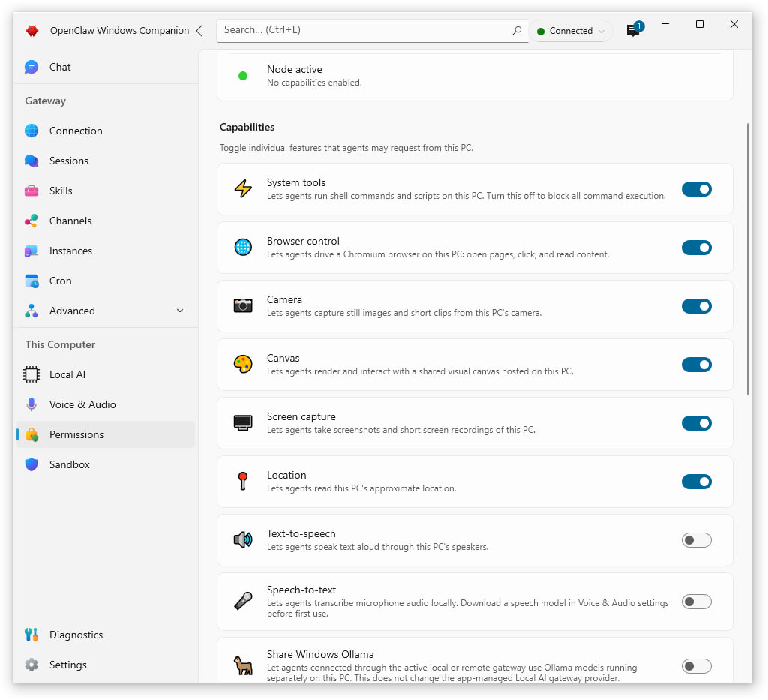
Task: Click 'No capabilities enabled.' text
Action: [x=314, y=83]
